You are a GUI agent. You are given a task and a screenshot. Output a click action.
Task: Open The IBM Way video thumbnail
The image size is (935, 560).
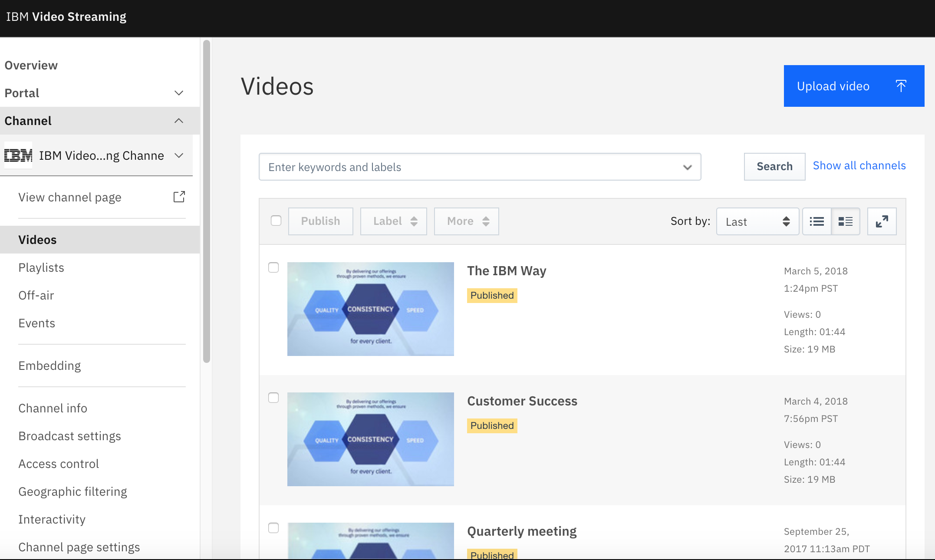[x=371, y=309]
